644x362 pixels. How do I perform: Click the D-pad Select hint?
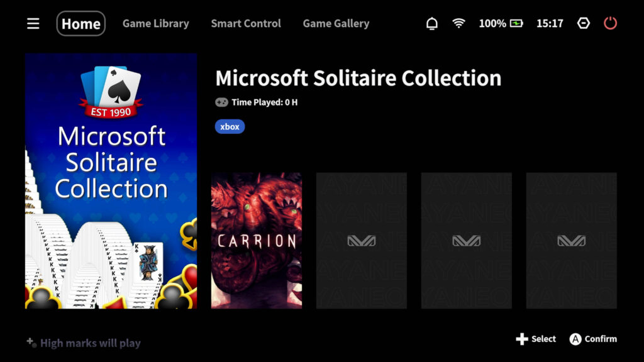(536, 339)
